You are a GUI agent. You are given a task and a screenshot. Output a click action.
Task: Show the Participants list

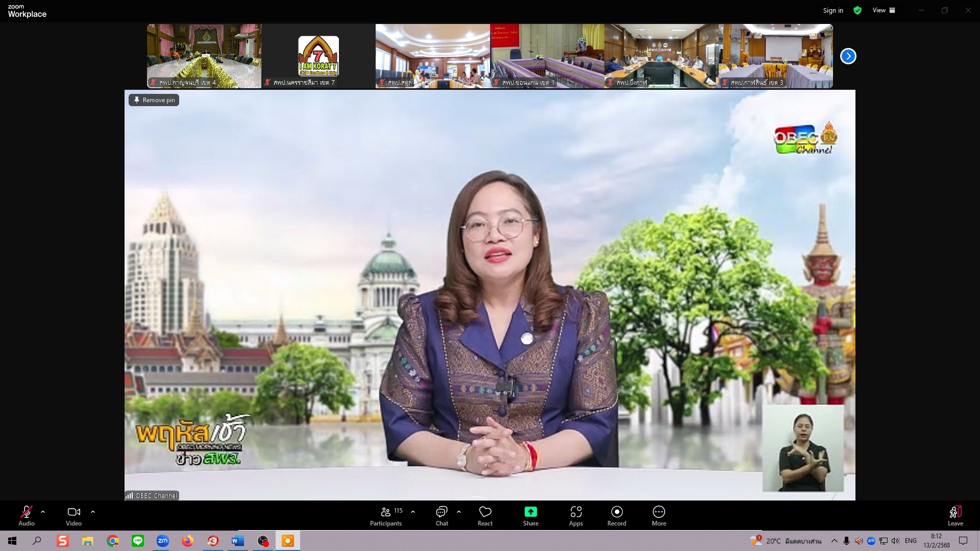386,512
